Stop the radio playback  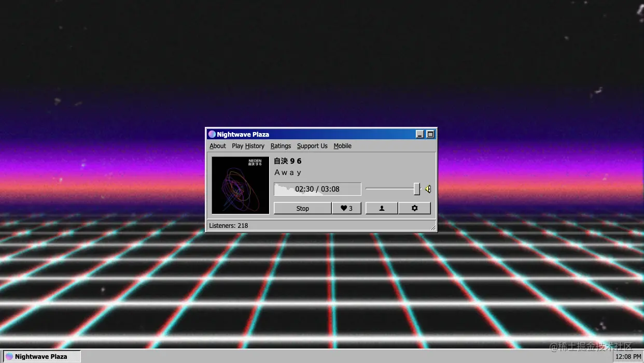coord(303,208)
